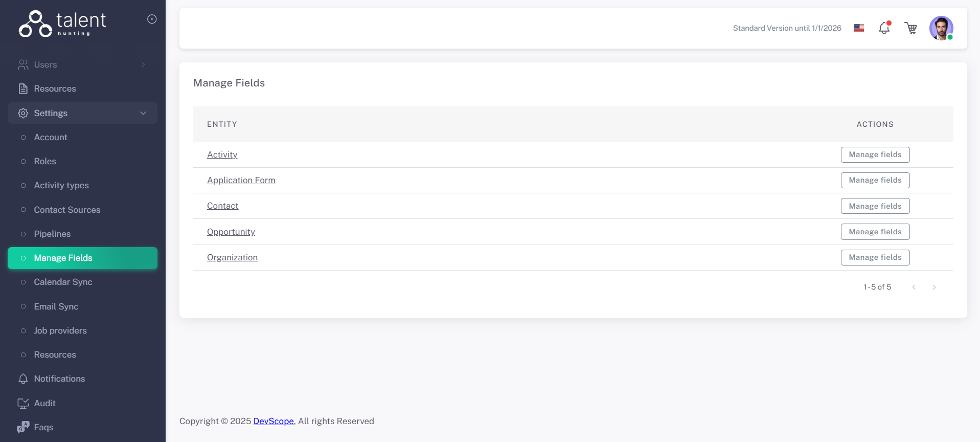Follow the DevScope footer link
This screenshot has width=980, height=442.
(x=274, y=421)
